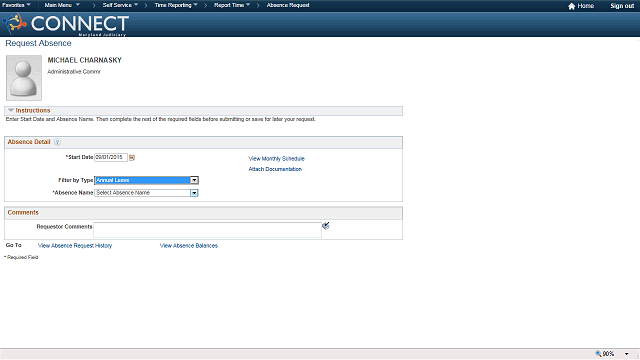Click the Absence Detail section header text
The width and height of the screenshot is (640, 360).
(x=29, y=142)
